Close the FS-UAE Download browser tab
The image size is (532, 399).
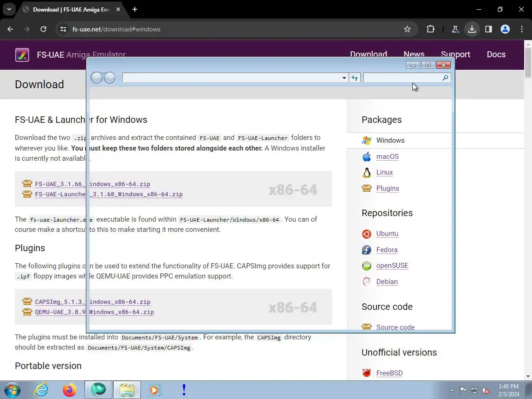click(118, 10)
